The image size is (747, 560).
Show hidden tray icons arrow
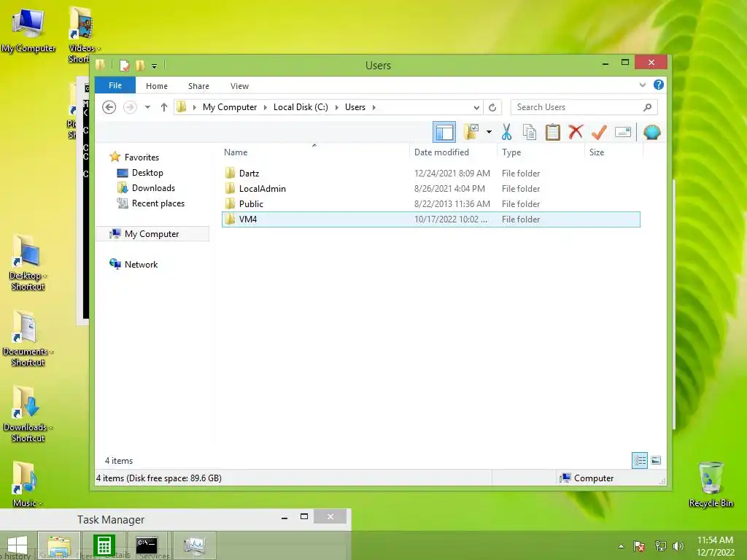click(x=621, y=546)
